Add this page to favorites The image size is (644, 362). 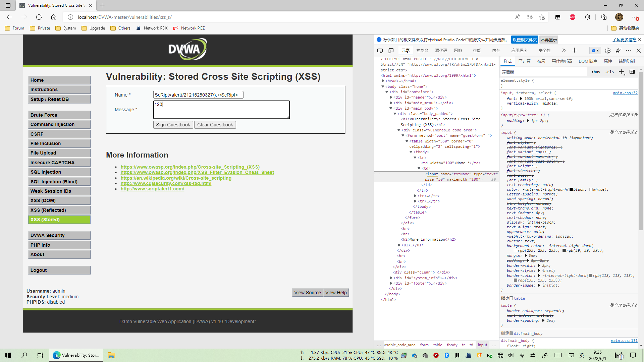(542, 17)
